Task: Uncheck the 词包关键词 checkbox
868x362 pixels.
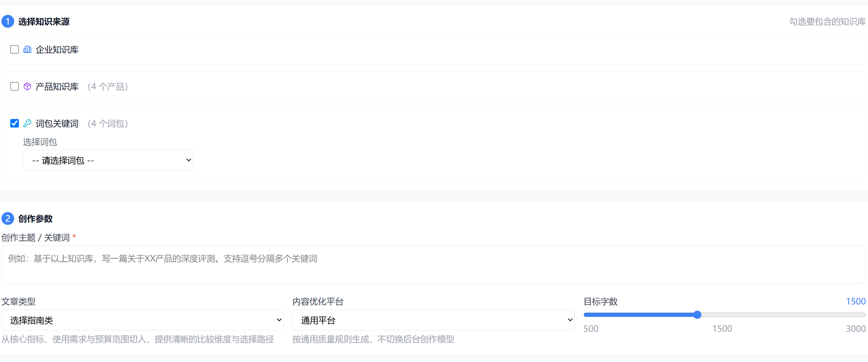Action: [x=15, y=123]
